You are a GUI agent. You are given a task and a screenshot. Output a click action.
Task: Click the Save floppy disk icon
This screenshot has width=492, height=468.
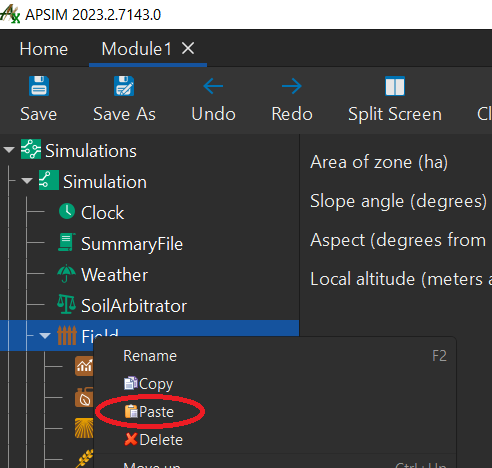click(39, 86)
